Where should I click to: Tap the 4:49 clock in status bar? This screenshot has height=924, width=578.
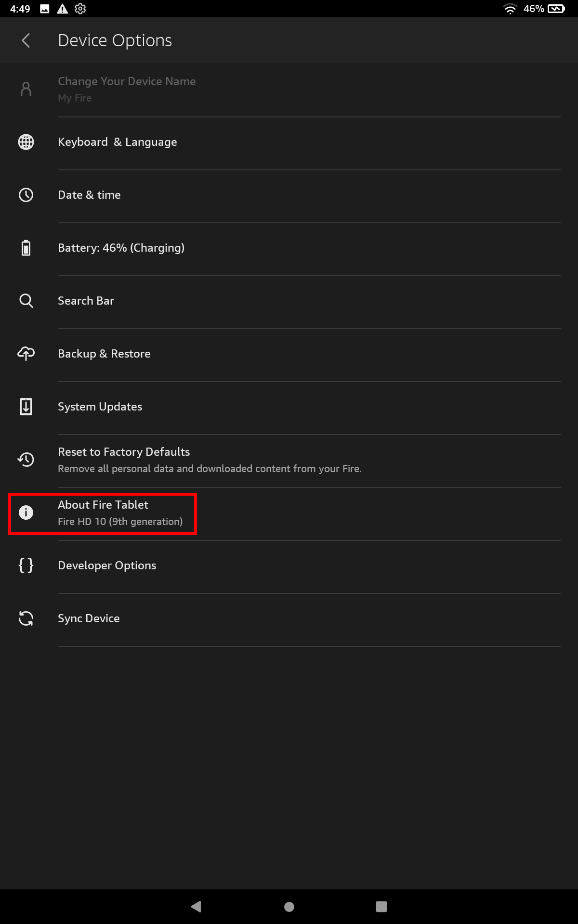click(20, 9)
